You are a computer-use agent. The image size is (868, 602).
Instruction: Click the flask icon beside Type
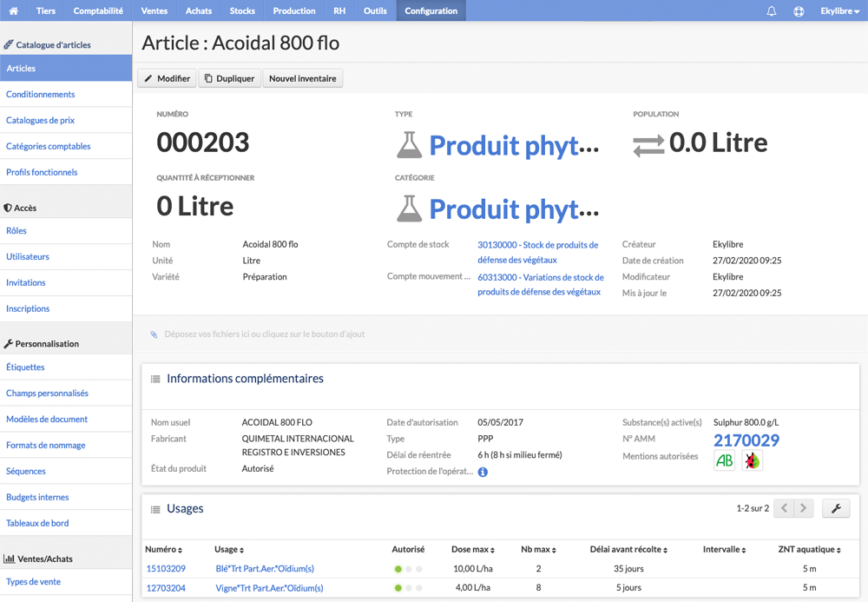tap(409, 144)
